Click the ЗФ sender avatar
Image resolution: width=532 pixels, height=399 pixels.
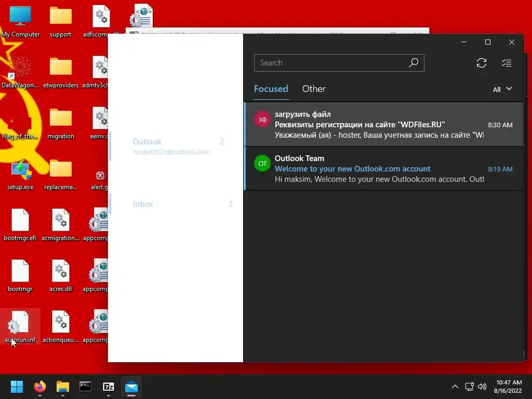262,119
